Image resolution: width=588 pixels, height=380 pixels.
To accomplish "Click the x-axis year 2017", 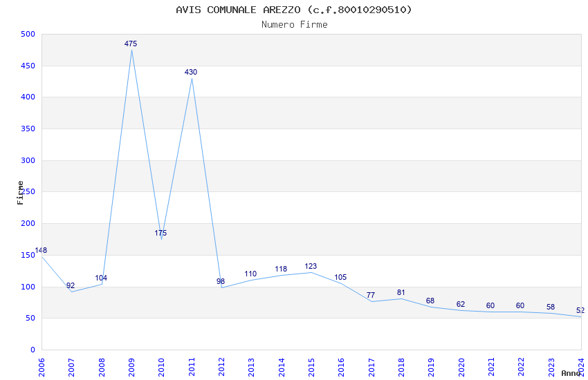I will [371, 367].
